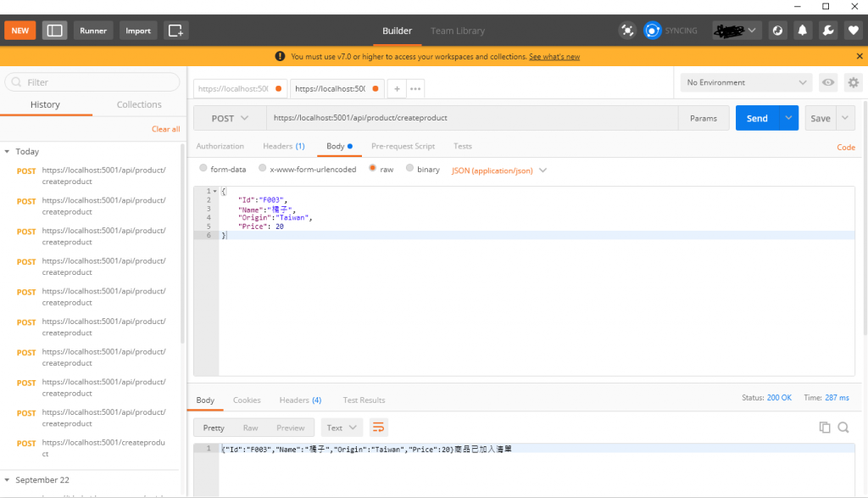Clear all history entries
The image size is (868, 498).
click(x=165, y=129)
